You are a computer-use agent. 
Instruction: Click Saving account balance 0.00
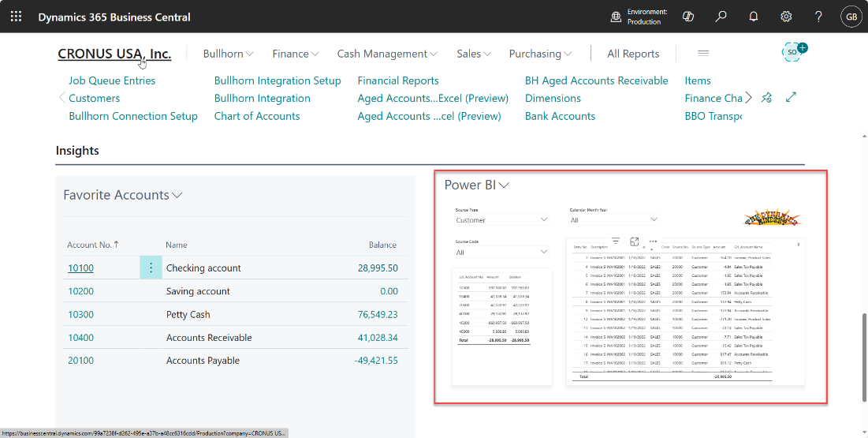[389, 291]
